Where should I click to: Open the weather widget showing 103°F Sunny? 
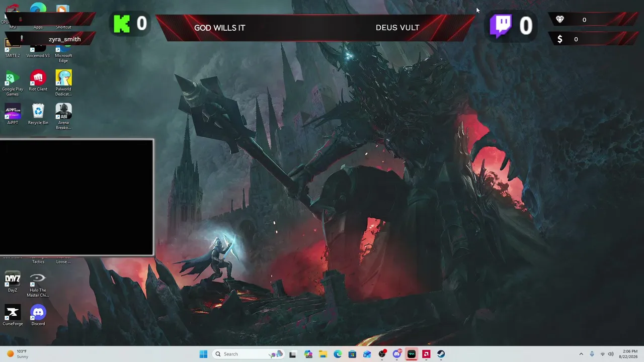pyautogui.click(x=18, y=354)
